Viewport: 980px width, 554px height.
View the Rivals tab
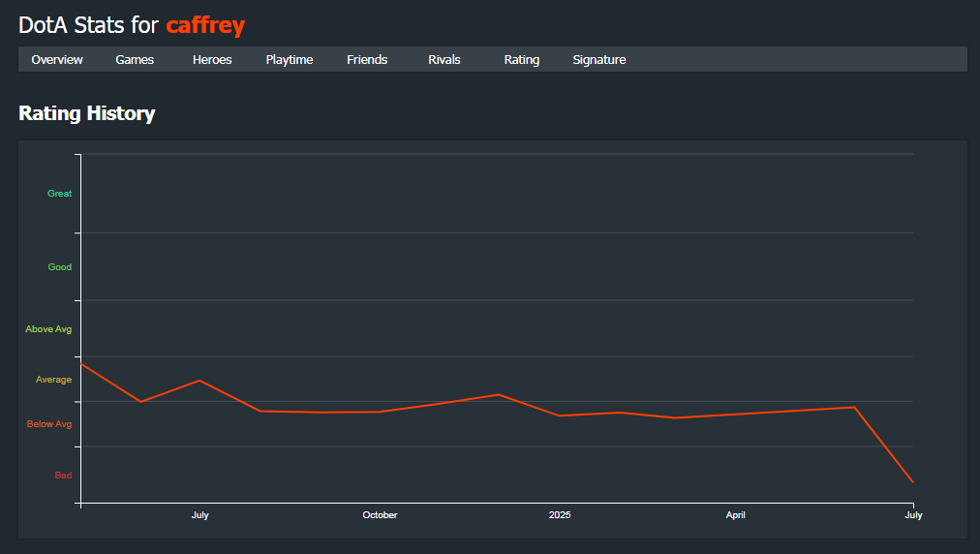click(444, 59)
